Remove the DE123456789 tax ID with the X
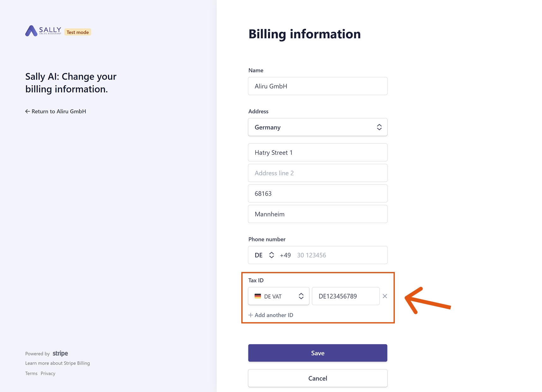Viewport: 542px width, 392px height. (385, 296)
